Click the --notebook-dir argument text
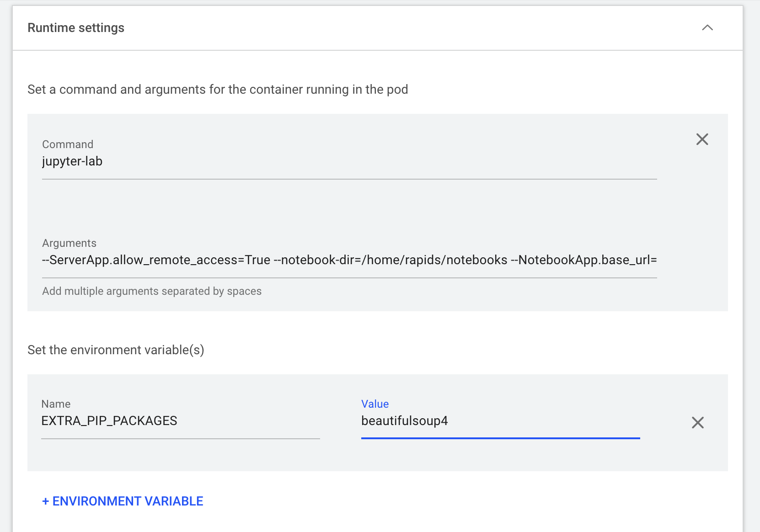The width and height of the screenshot is (760, 532). pyautogui.click(x=390, y=261)
